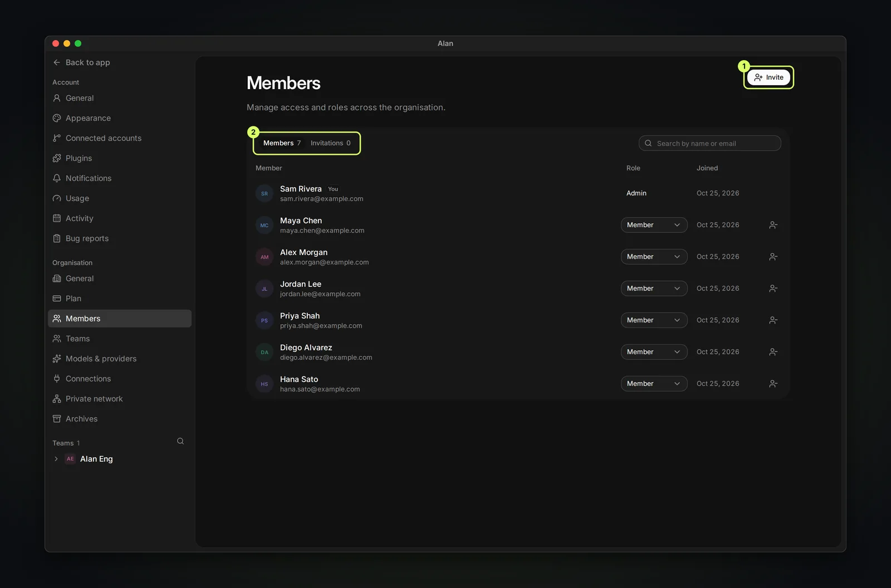
Task: Open Models & providers via sparkle icon
Action: (57, 359)
